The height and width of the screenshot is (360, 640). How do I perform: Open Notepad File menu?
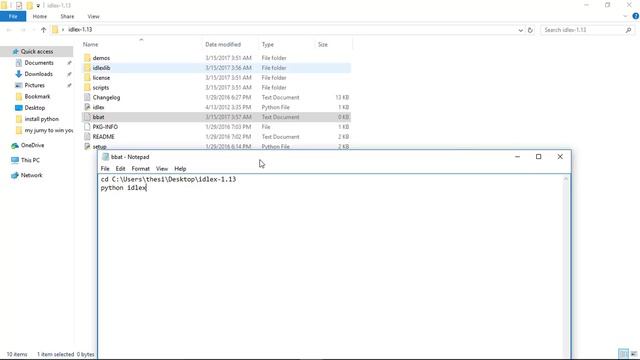(105, 169)
